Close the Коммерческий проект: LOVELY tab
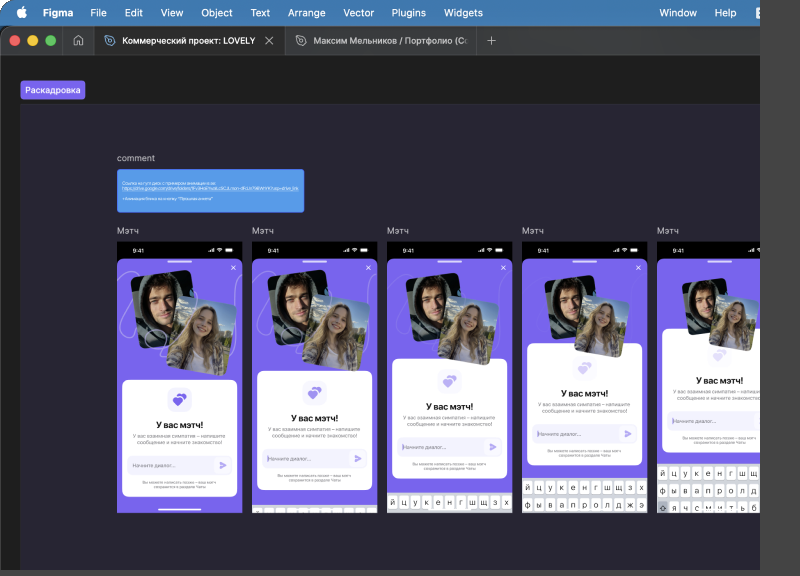The height and width of the screenshot is (576, 800). tap(269, 41)
